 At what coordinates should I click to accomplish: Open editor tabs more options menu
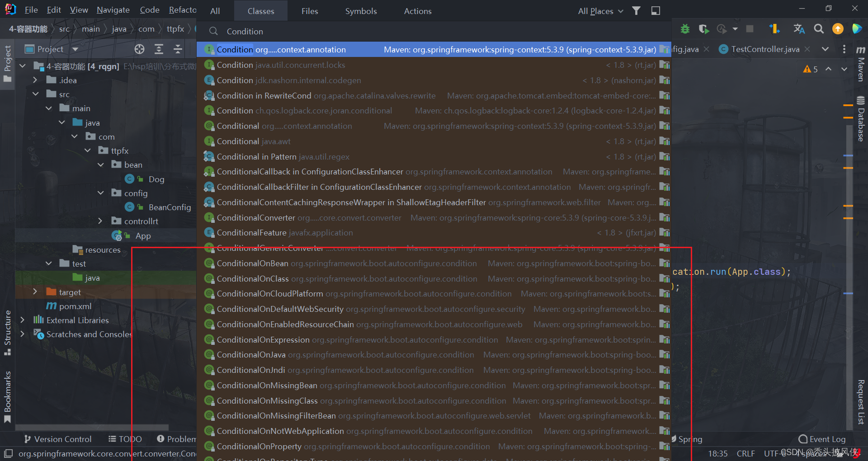click(844, 49)
